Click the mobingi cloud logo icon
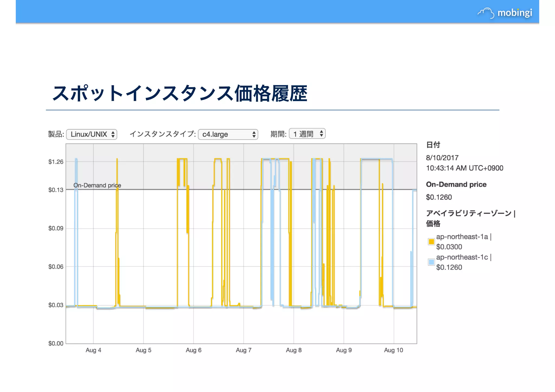Screen dimensions: 555x392 tap(486, 13)
